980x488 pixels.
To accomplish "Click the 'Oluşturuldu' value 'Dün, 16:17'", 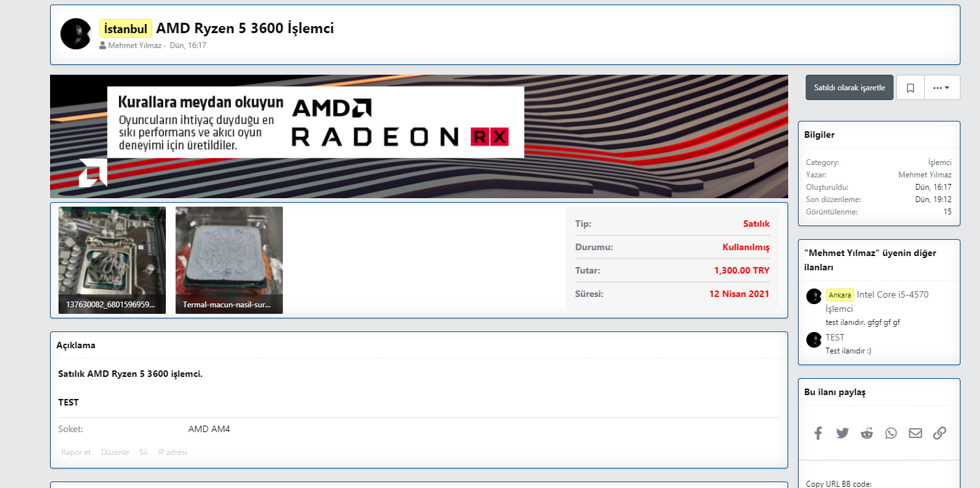I will pos(933,187).
